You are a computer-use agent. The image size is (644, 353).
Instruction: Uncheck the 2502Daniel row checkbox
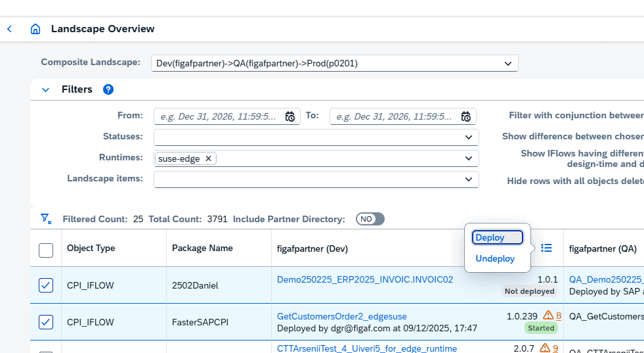coord(46,285)
